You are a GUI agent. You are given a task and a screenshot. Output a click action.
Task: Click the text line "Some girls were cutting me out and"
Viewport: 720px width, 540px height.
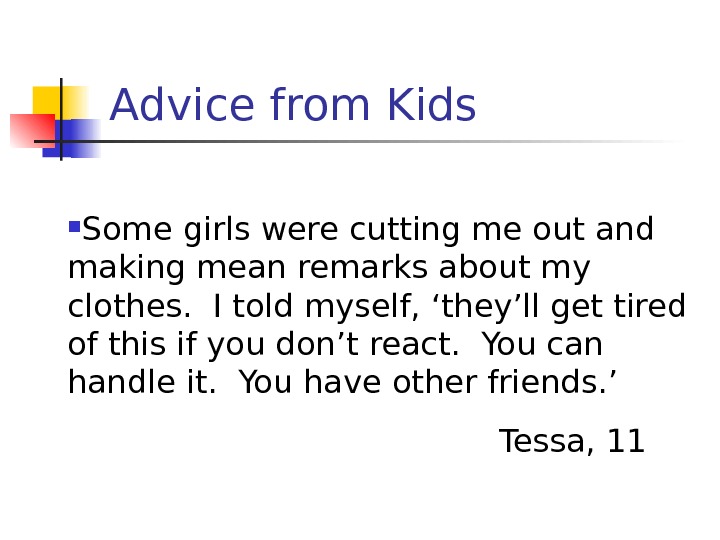(x=367, y=230)
